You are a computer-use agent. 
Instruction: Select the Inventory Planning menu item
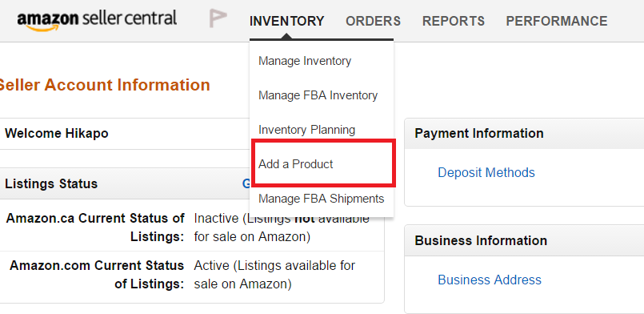(307, 130)
